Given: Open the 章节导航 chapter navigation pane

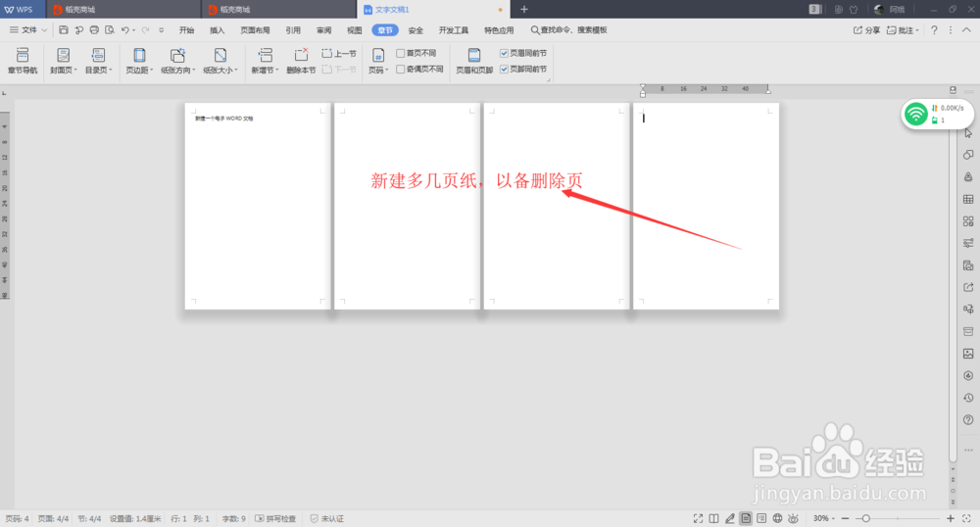Looking at the screenshot, I should click(23, 61).
